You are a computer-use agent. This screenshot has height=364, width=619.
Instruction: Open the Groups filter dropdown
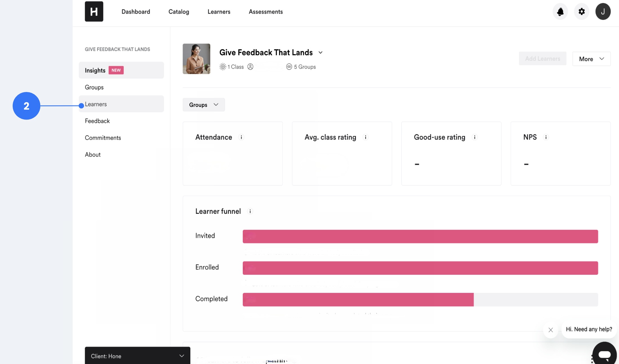[x=203, y=105]
